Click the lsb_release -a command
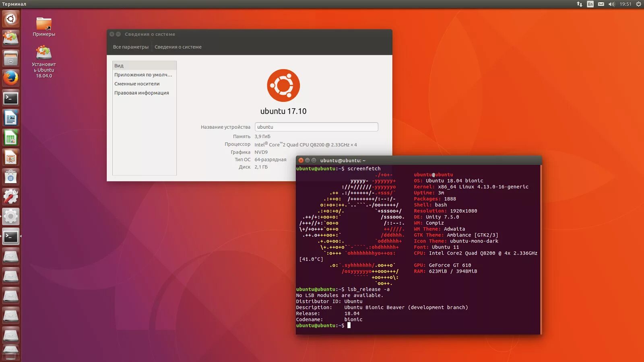This screenshot has height=362, width=644. [x=368, y=289]
